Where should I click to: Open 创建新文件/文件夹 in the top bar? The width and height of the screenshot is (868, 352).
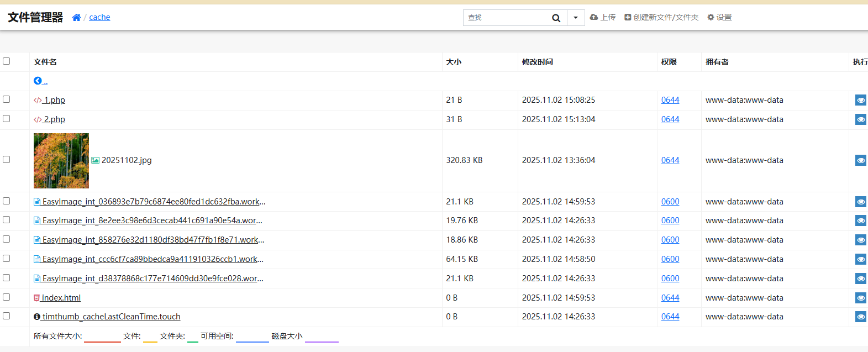pyautogui.click(x=661, y=18)
